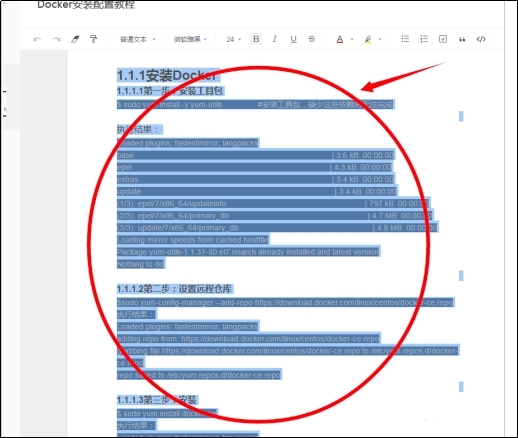The width and height of the screenshot is (518, 438).
Task: Toggle bold formatting
Action: click(256, 39)
